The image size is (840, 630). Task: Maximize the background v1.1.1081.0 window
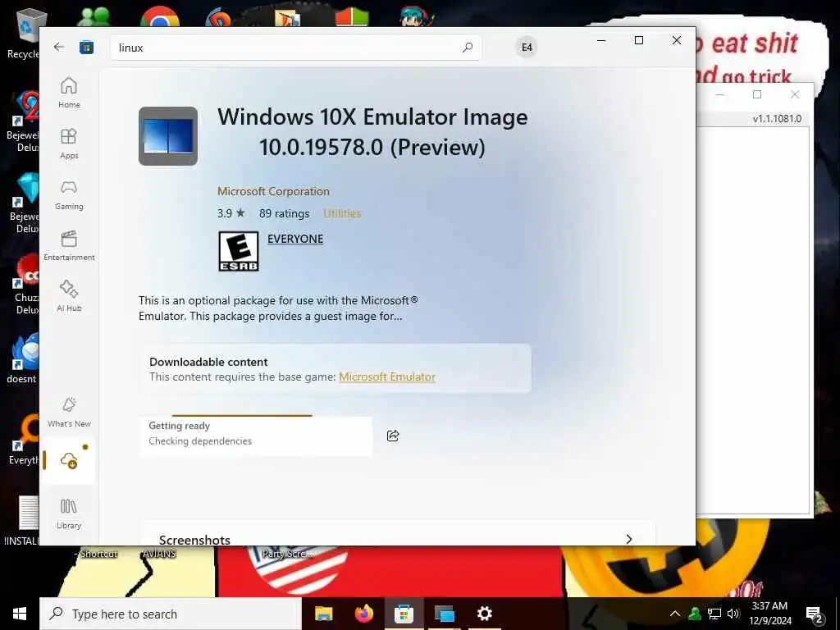(x=757, y=95)
